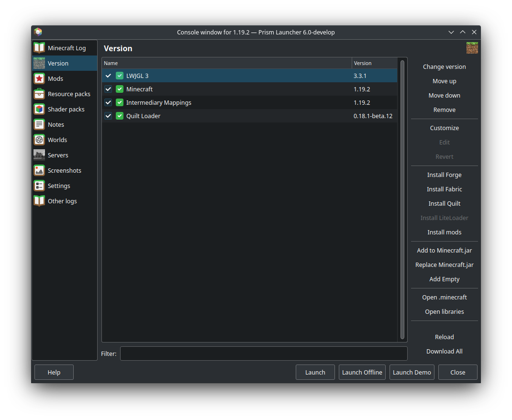Click green status icon beside LWJGL 3
This screenshot has height=420, width=512.
tap(120, 76)
